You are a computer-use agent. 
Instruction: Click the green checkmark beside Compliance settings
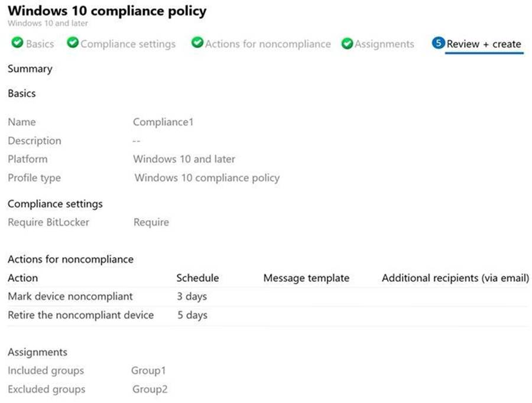(x=73, y=43)
